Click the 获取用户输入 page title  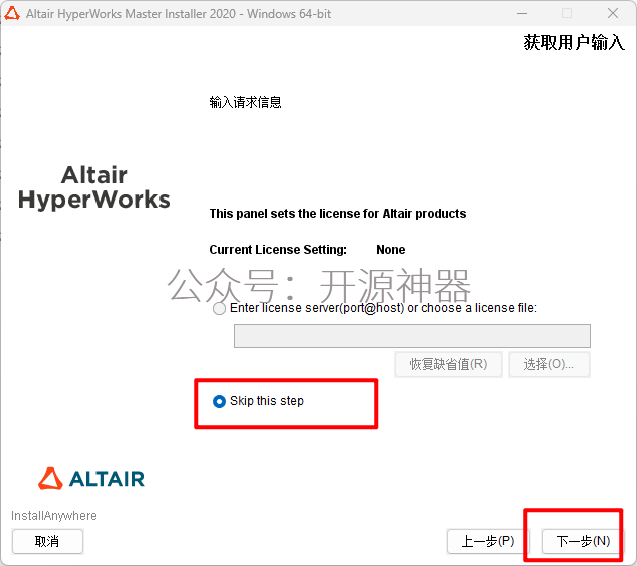(574, 42)
